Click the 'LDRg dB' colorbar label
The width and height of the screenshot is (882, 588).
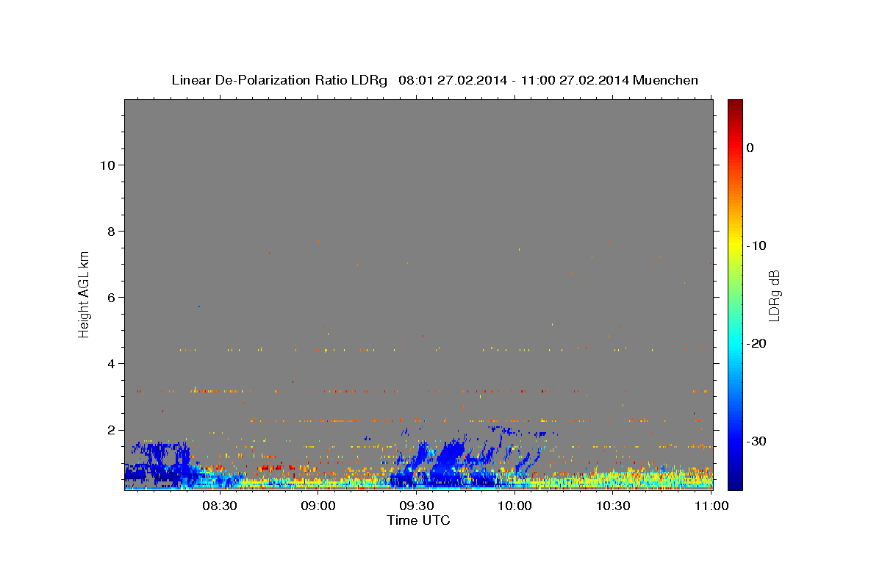pos(773,296)
